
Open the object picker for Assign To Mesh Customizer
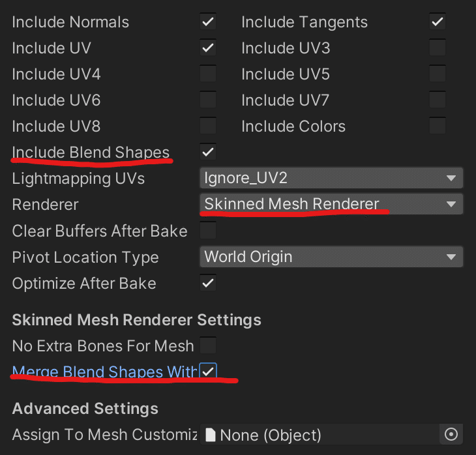[451, 434]
